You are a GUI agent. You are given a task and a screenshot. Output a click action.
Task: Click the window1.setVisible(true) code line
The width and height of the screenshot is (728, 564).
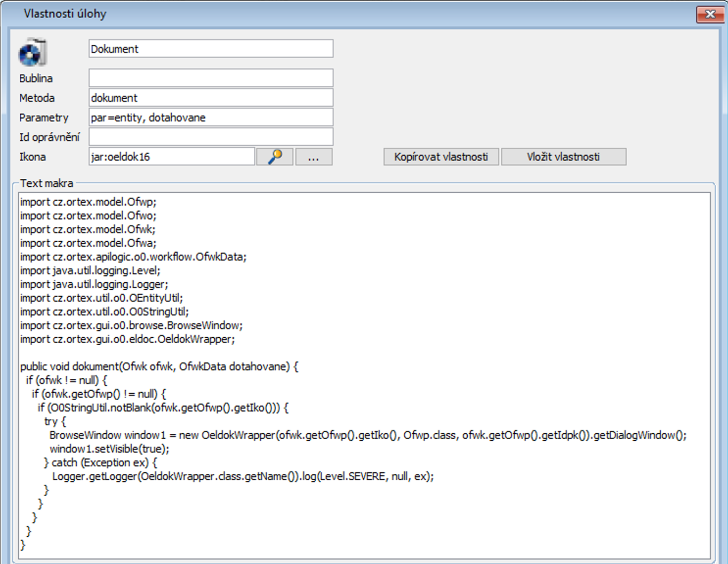tap(109, 449)
